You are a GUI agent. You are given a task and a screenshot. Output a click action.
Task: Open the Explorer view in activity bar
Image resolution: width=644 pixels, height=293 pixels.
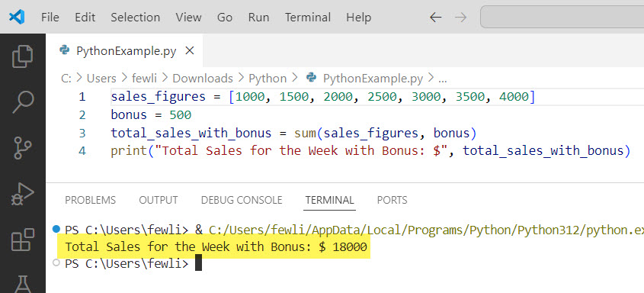[x=23, y=56]
